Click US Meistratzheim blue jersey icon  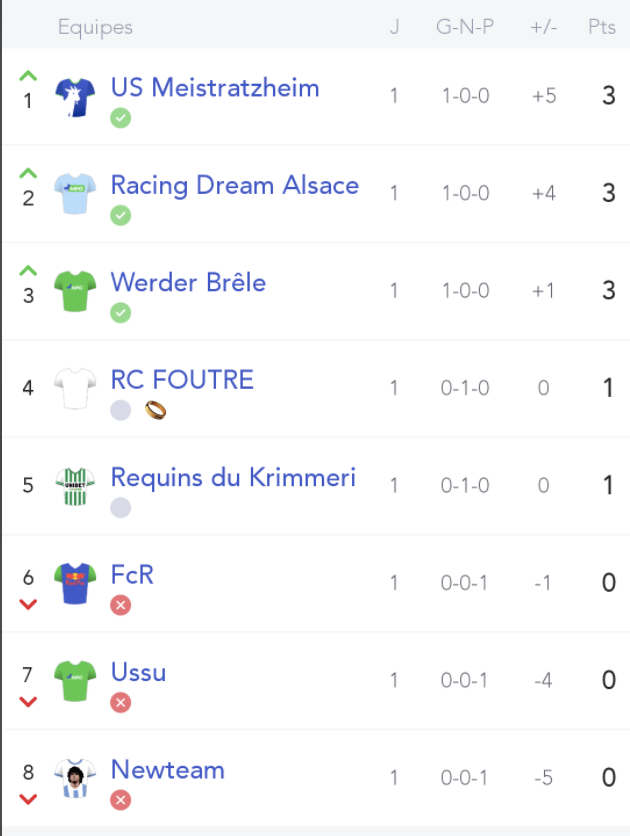(75, 97)
